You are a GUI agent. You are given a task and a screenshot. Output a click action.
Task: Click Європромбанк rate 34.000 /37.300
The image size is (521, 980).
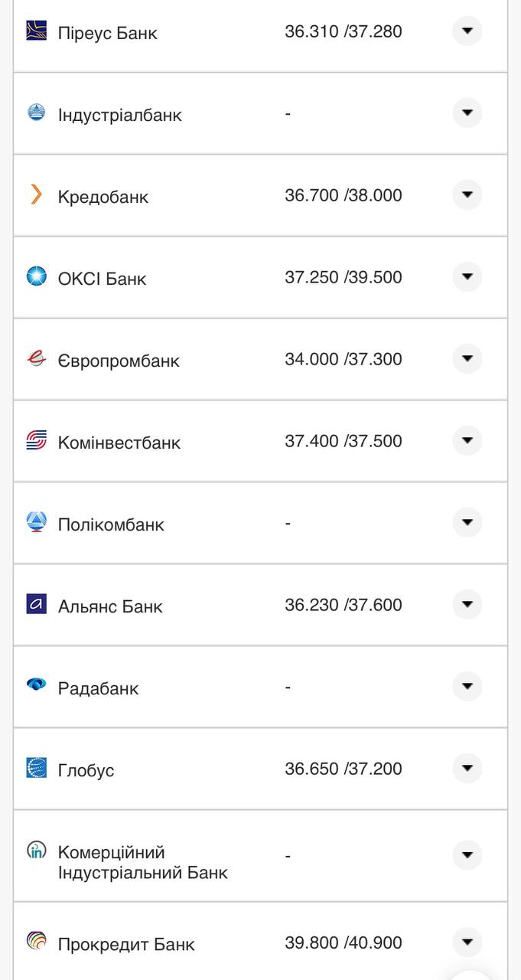click(344, 359)
